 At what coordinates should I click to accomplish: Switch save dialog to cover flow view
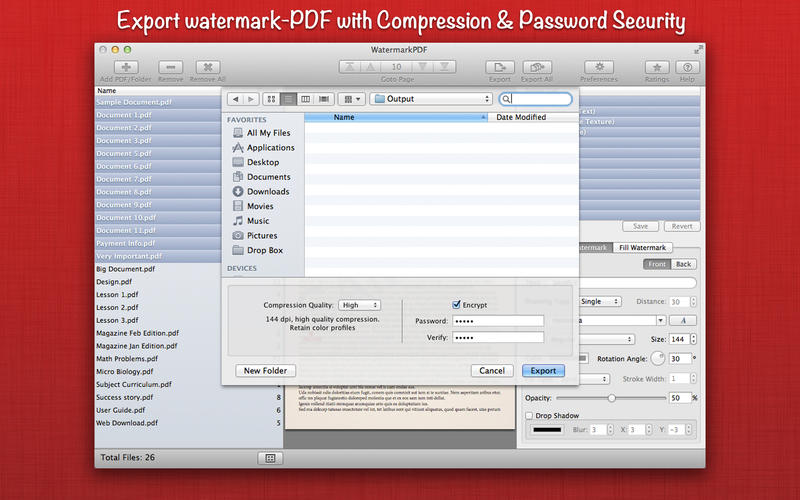323,99
